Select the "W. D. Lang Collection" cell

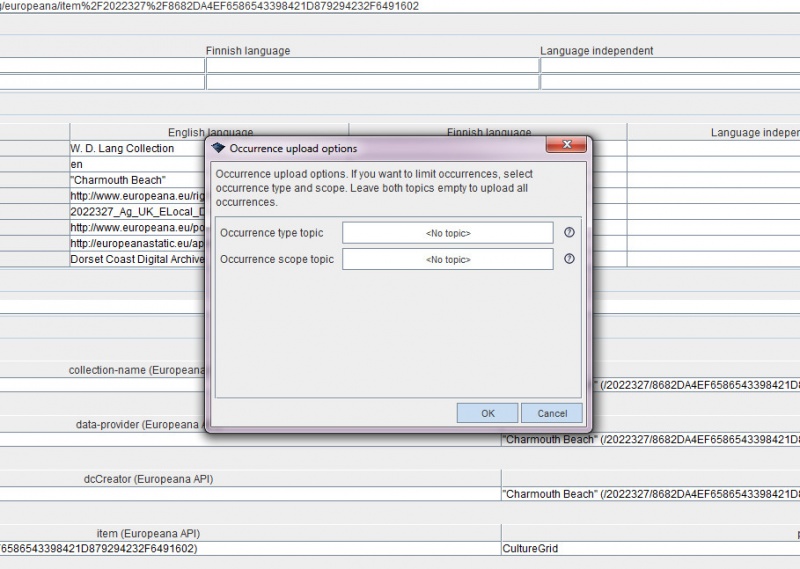point(122,148)
